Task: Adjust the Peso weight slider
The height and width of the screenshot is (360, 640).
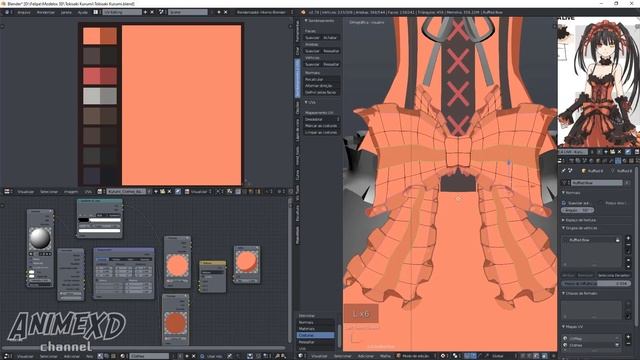Action: coord(596,283)
